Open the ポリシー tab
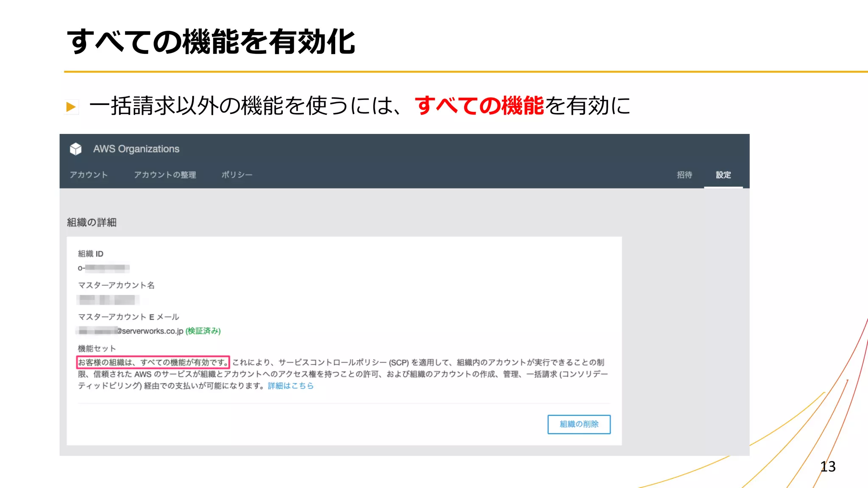Image resolution: width=868 pixels, height=488 pixels. (236, 175)
